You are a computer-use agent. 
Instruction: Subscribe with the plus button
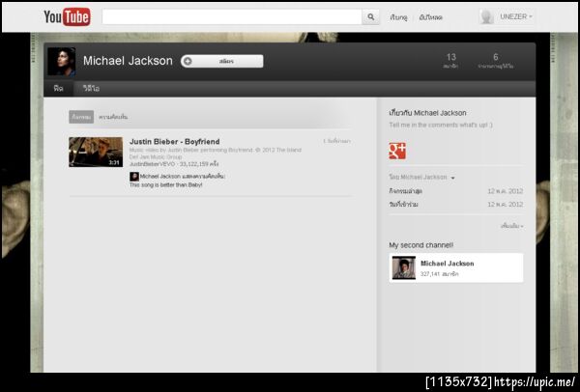222,61
